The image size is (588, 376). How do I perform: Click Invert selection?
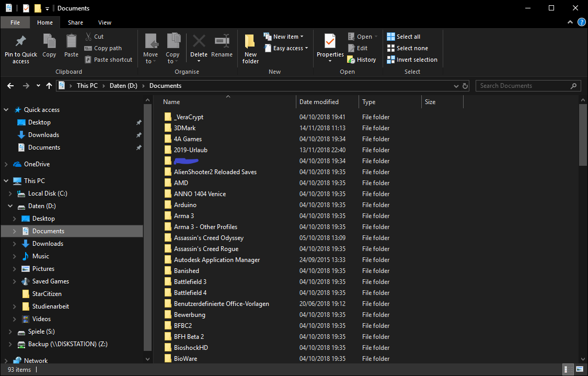[412, 60]
